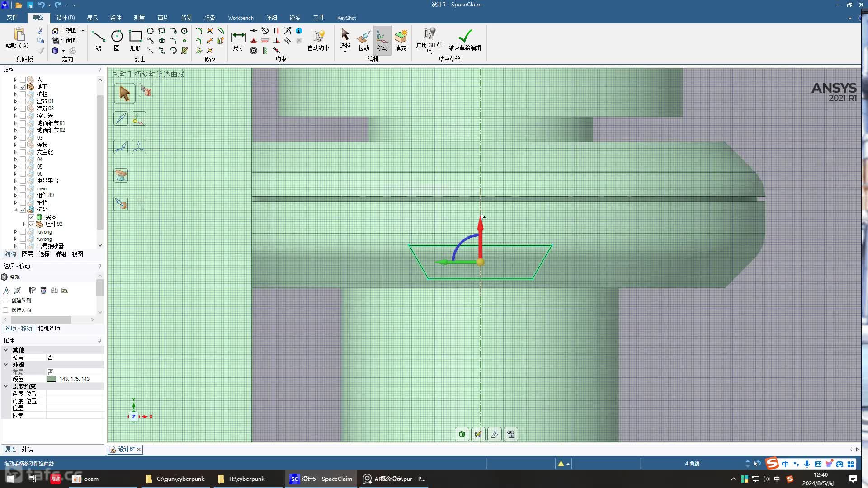Select the Line sketch tool
Screen dimensions: 868x488
(98, 40)
